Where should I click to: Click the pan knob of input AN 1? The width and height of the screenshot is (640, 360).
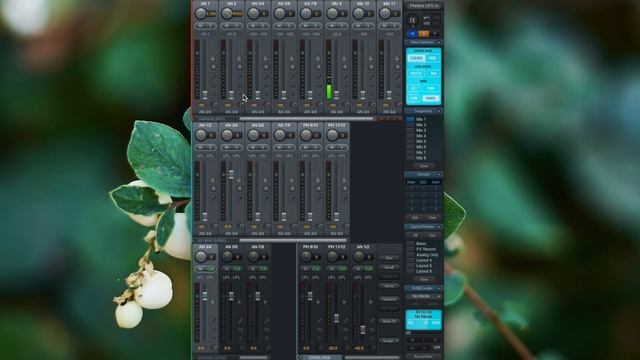(x=200, y=13)
